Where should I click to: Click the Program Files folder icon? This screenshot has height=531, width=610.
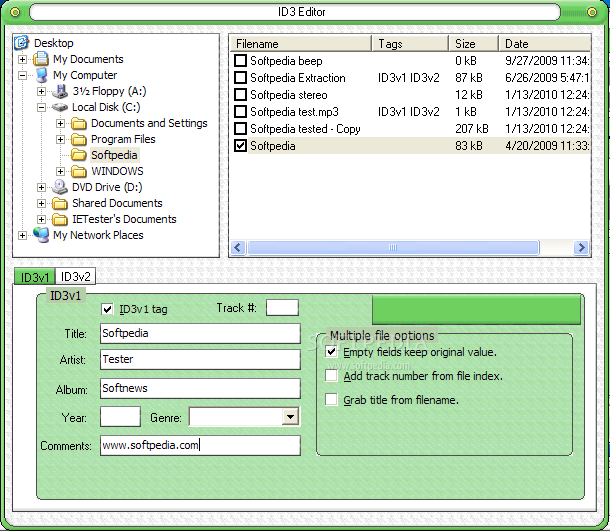click(79, 139)
